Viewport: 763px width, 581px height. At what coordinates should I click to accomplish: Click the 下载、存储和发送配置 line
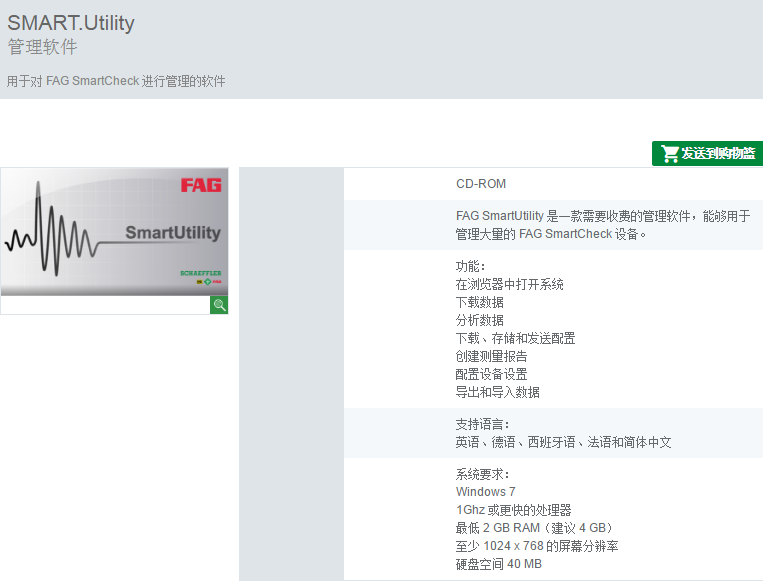pos(515,338)
